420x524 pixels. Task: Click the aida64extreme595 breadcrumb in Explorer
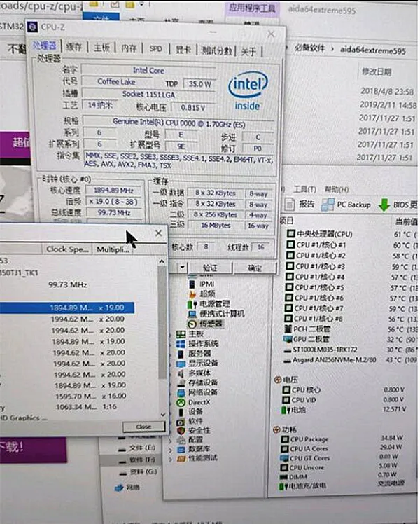[373, 50]
